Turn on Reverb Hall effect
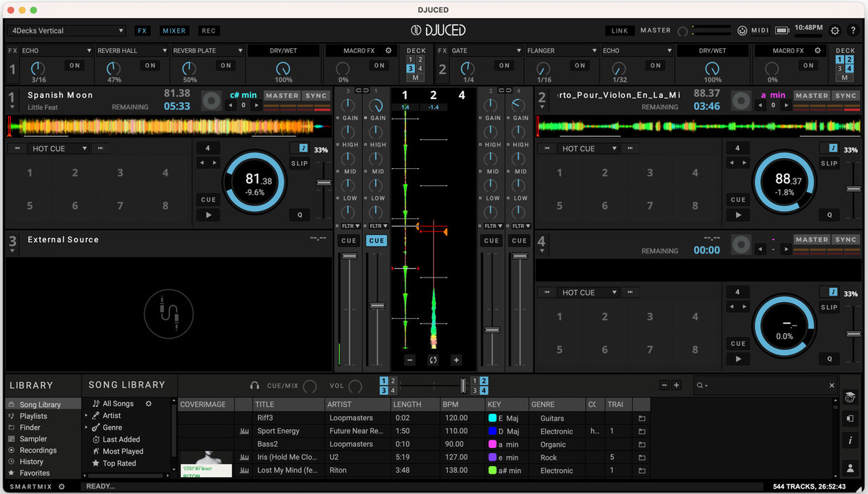The height and width of the screenshot is (494, 868). (151, 66)
